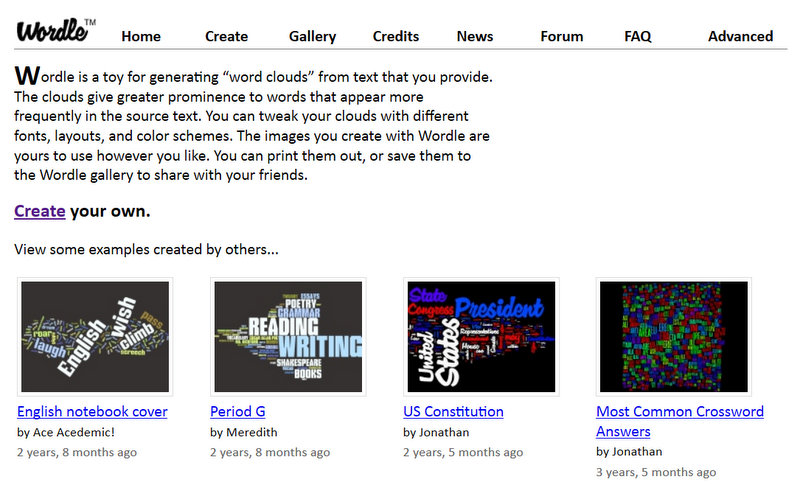Open the Most Common Crossword Answers link
Image resolution: width=800 pixels, height=485 pixels.
(680, 421)
